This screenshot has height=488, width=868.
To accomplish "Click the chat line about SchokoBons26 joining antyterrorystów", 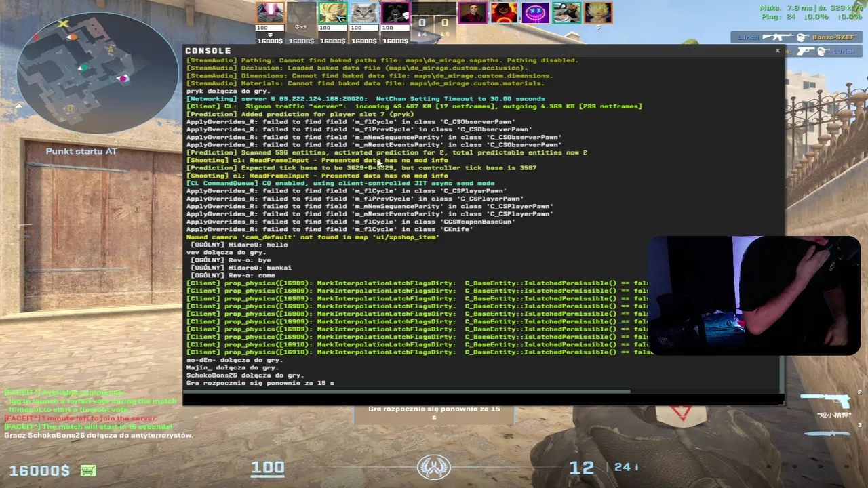I will (x=98, y=436).
